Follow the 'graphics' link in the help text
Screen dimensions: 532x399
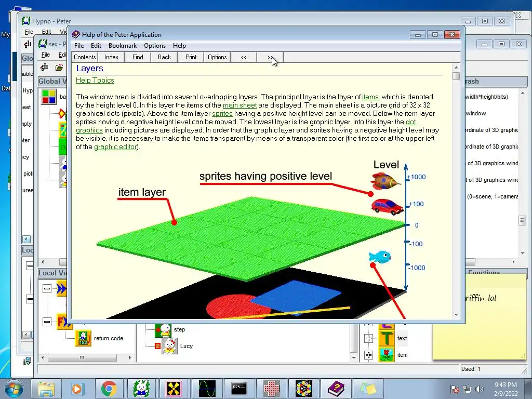click(x=89, y=130)
